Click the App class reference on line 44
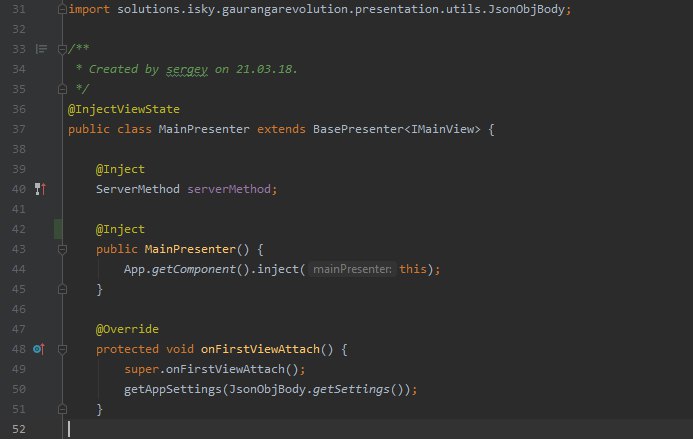Image resolution: width=693 pixels, height=439 pixels. (134, 269)
